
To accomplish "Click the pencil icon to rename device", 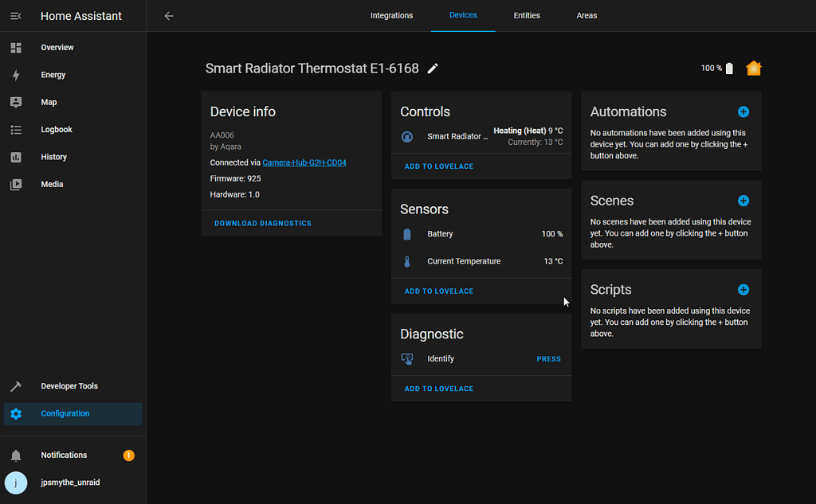I will [x=433, y=68].
